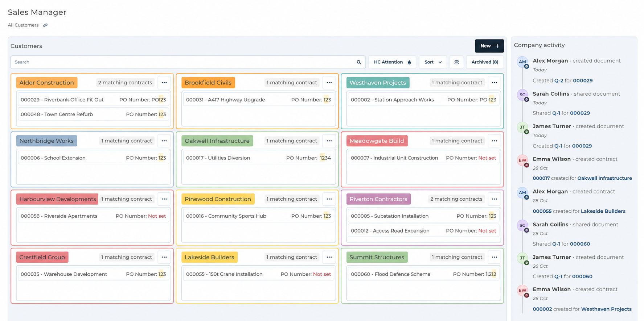Open Oakwell Infrastructure link in company activity
The height and width of the screenshot is (321, 644).
tap(604, 178)
